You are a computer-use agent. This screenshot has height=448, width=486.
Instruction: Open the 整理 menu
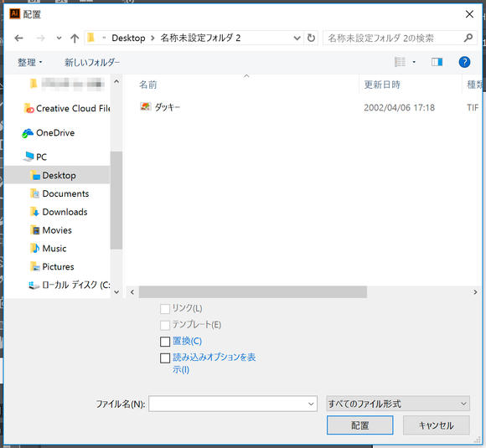pyautogui.click(x=30, y=62)
